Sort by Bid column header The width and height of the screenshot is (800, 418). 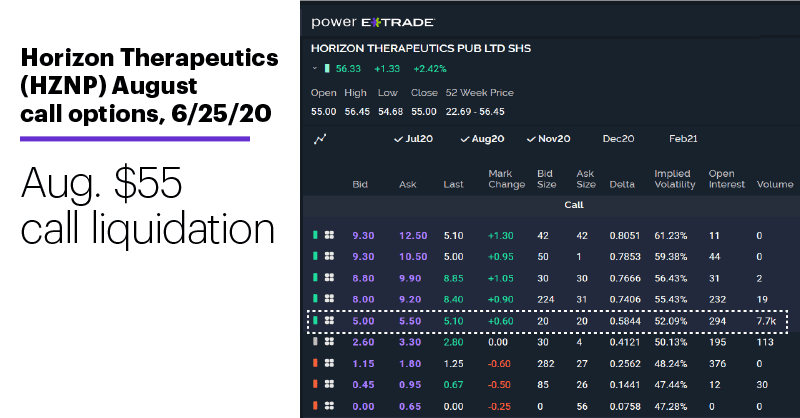[360, 184]
